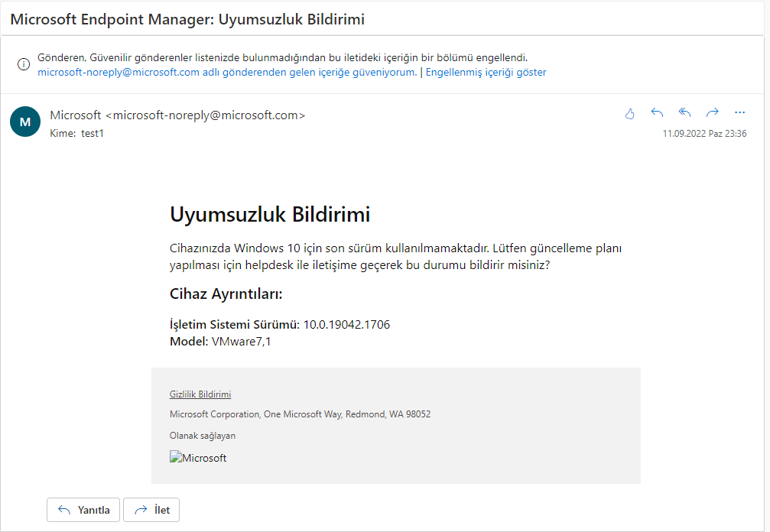Click the 'Yanıtla' reply button
770x532 pixels.
pyautogui.click(x=83, y=510)
